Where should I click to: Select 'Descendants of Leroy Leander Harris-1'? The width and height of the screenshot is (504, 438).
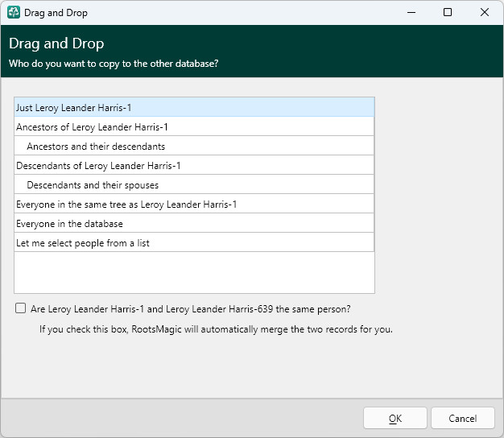(x=194, y=165)
